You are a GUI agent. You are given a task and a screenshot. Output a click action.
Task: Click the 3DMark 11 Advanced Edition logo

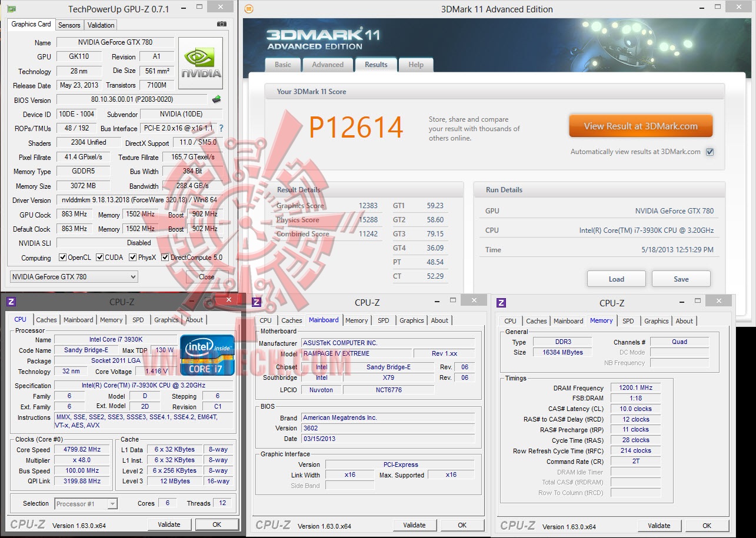point(322,38)
